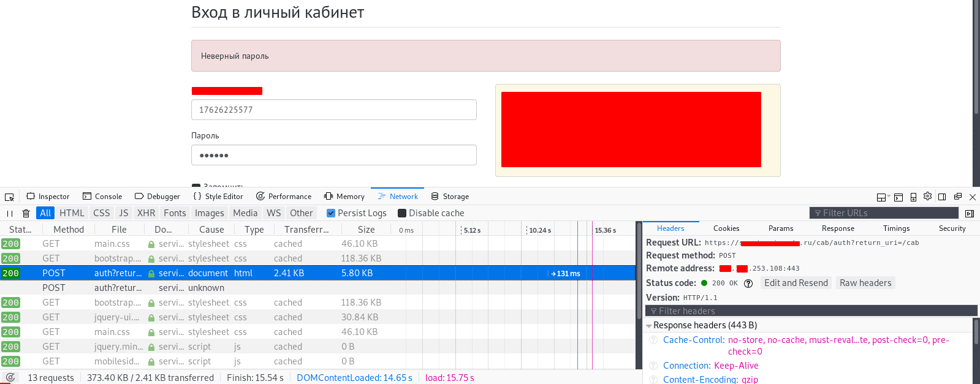Click the Raw headers button

(x=865, y=283)
